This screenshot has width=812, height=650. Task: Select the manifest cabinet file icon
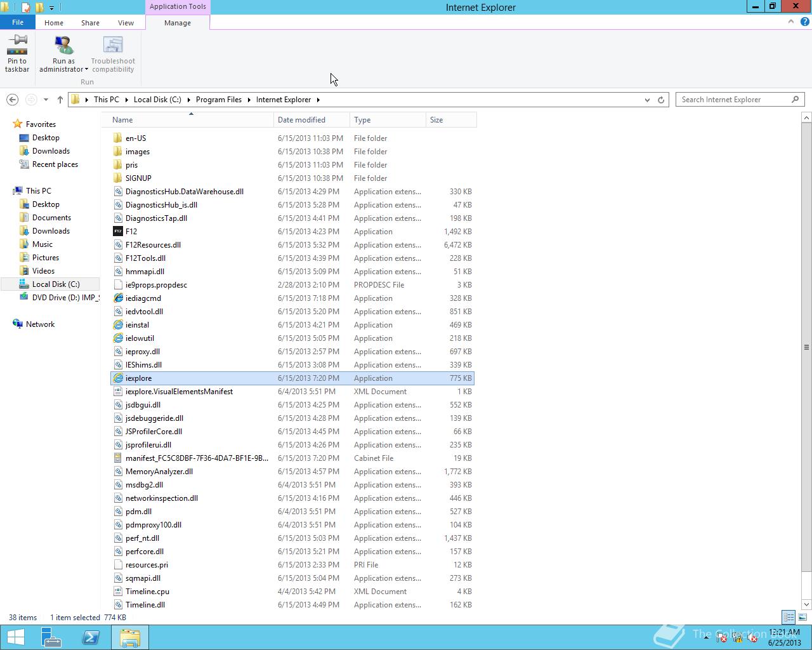pyautogui.click(x=118, y=458)
